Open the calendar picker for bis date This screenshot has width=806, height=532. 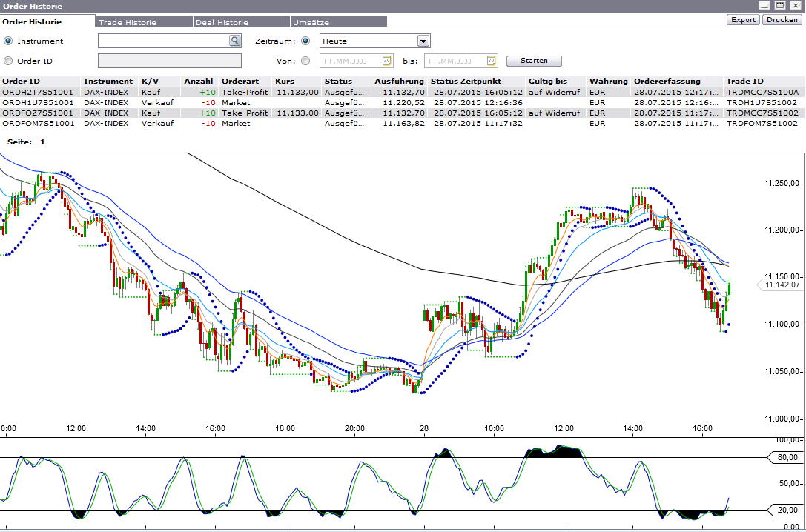[491, 61]
